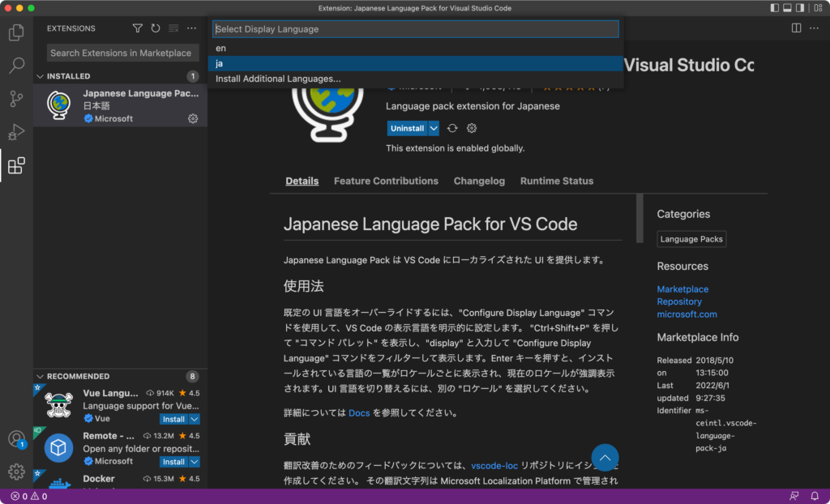Refresh the extensions list icon
Viewport: 830px width, 504px height.
tap(156, 28)
